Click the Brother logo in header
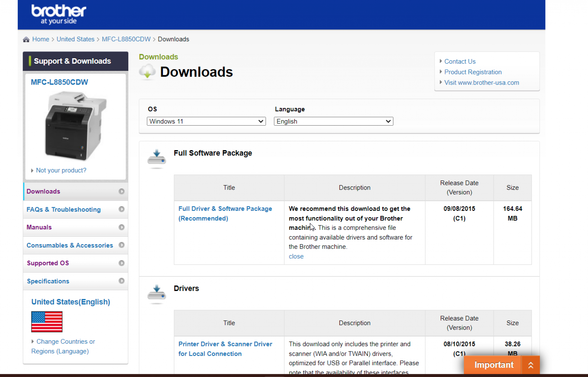 [x=59, y=14]
